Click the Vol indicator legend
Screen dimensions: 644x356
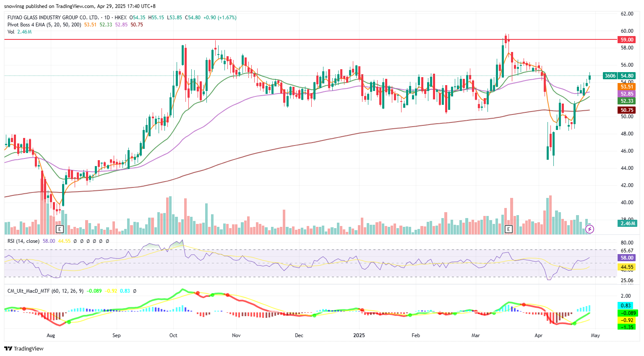tap(11, 32)
